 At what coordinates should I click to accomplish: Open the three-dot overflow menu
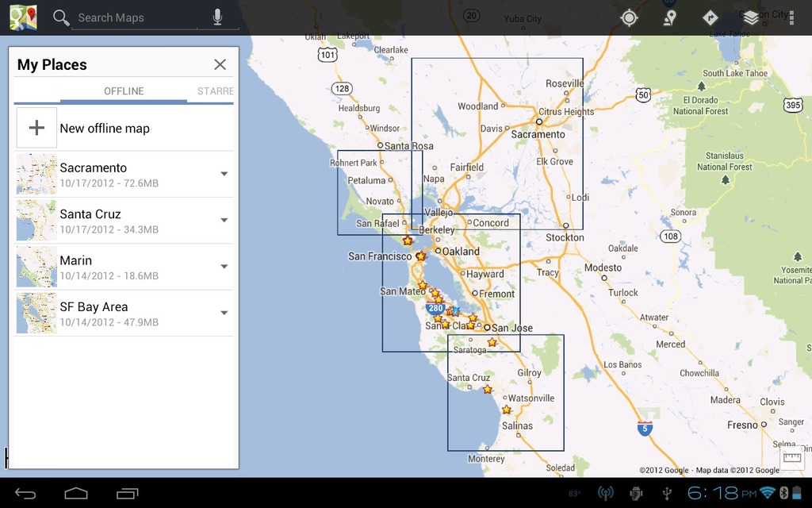click(791, 17)
